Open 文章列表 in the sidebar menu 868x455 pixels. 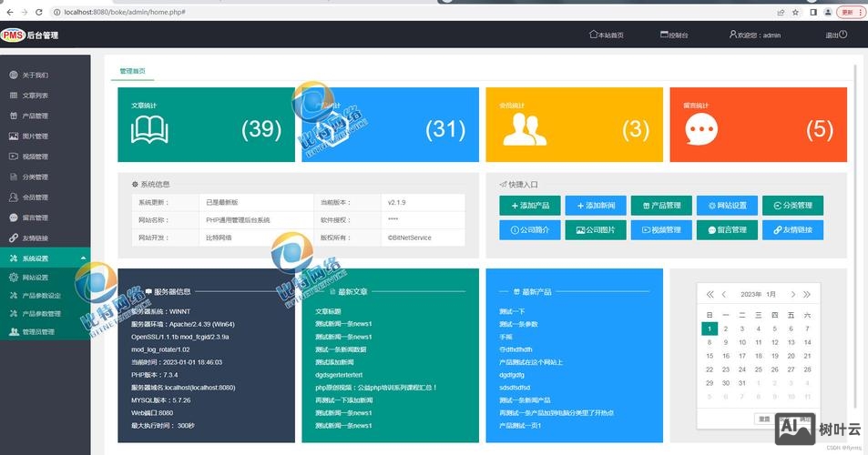(x=36, y=96)
